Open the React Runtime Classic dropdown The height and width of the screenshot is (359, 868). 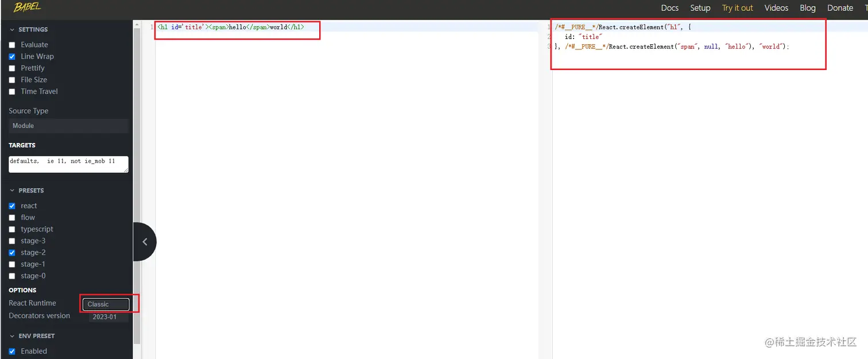coord(106,304)
